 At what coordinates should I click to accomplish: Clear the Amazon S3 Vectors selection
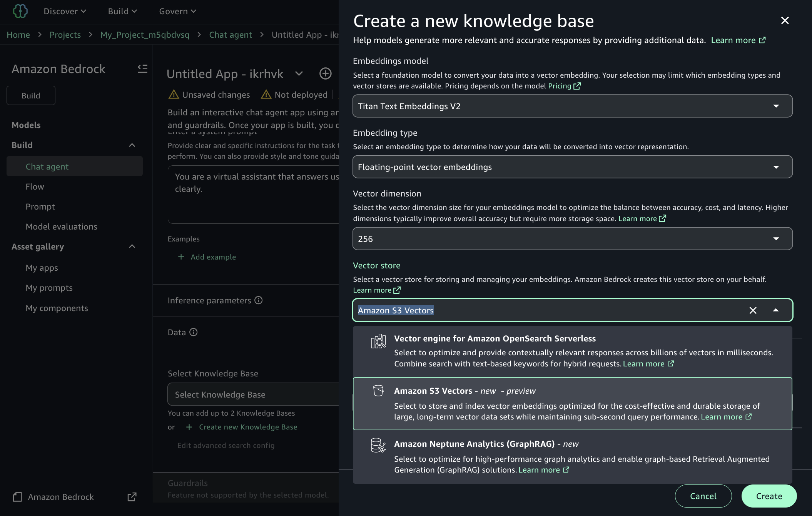coord(753,310)
